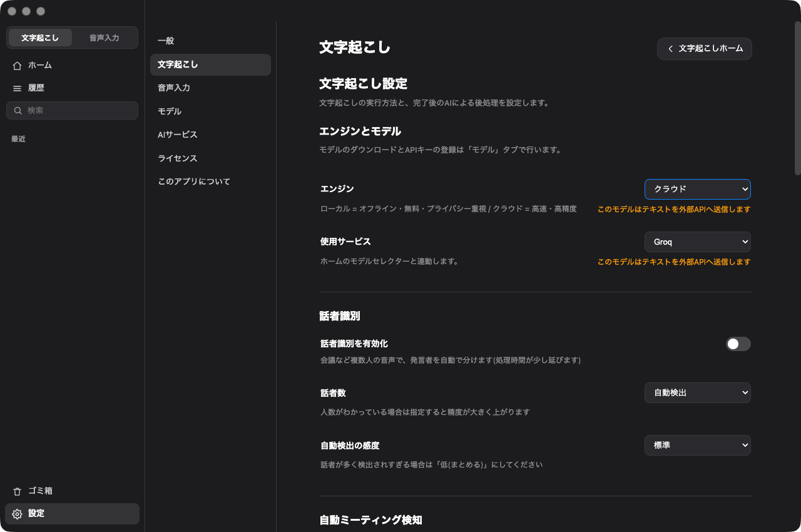The width and height of the screenshot is (801, 532).
Task: Open the モデル settings category
Action: [x=210, y=111]
